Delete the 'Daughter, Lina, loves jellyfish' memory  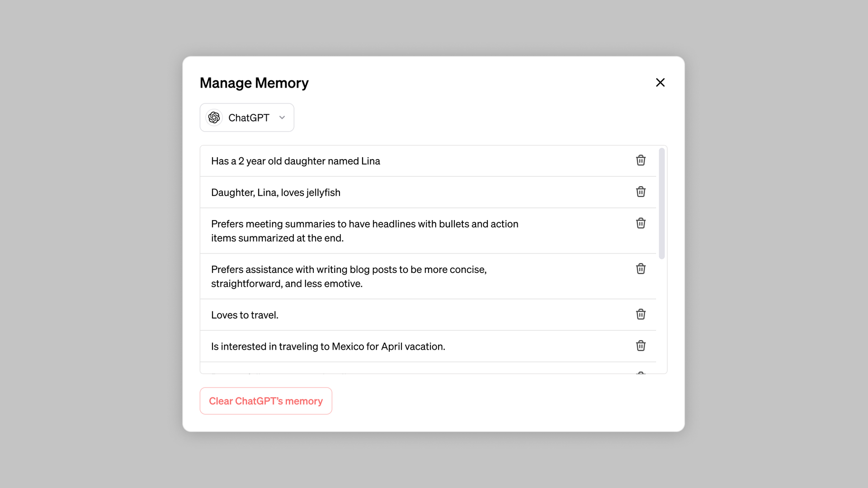click(641, 192)
